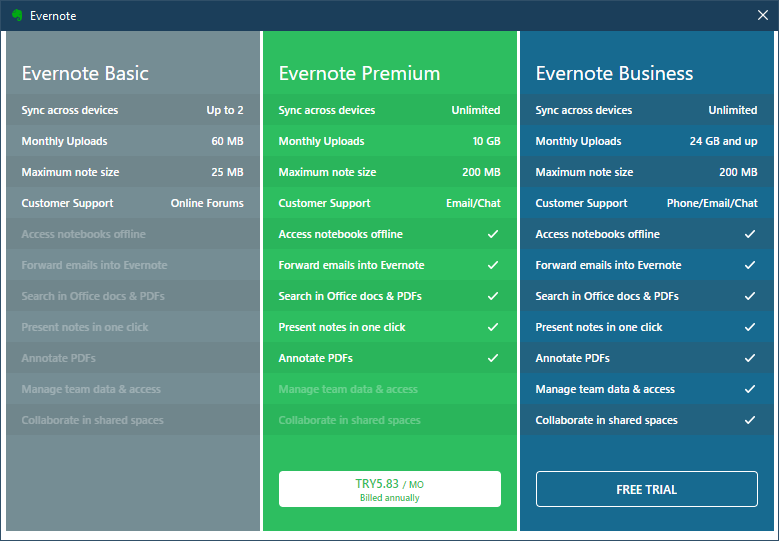Click 'Sync across devices' label in Premium

click(326, 110)
